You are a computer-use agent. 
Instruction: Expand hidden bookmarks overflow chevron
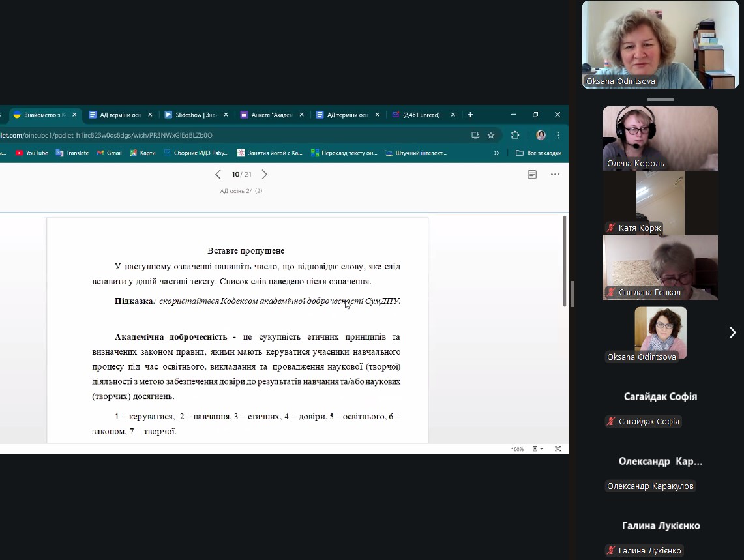497,153
